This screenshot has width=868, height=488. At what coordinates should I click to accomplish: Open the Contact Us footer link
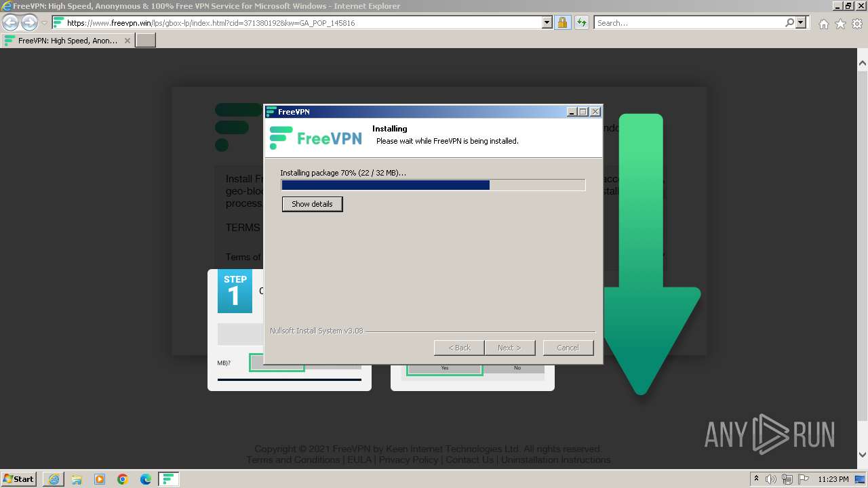pyautogui.click(x=469, y=460)
